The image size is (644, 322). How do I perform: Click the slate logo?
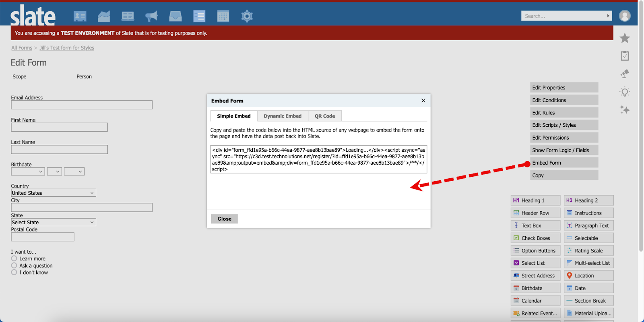click(x=33, y=16)
